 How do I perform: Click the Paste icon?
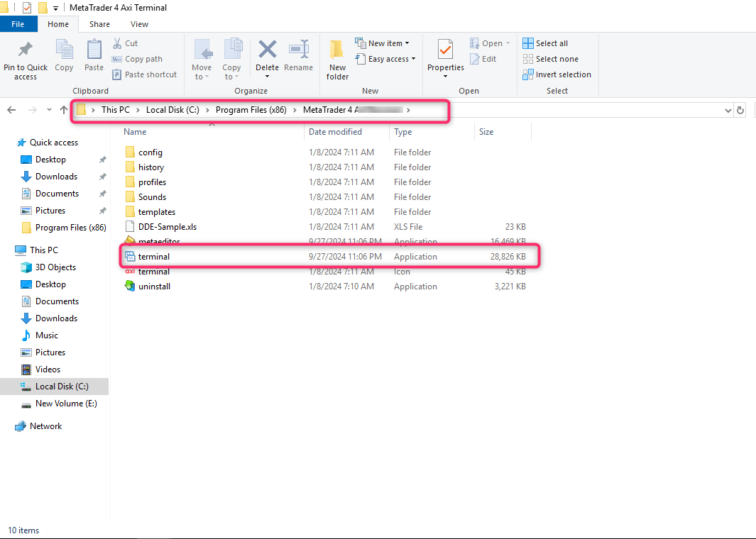(94, 57)
